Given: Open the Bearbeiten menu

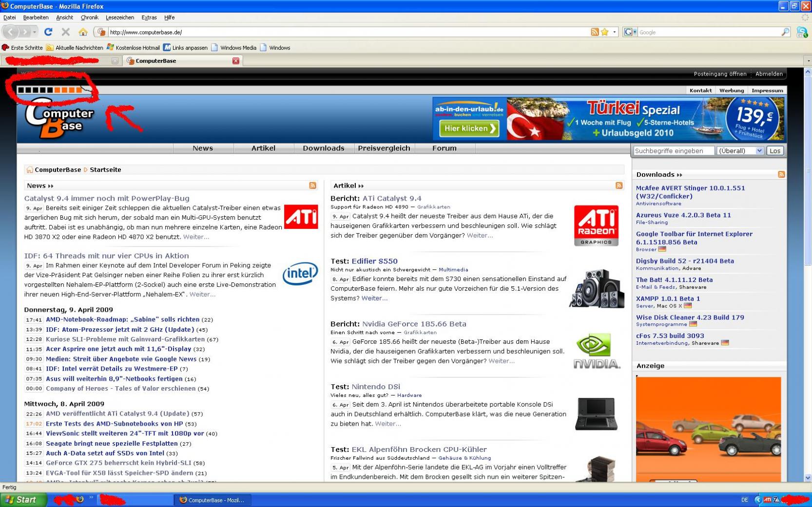Looking at the screenshot, I should tap(36, 18).
